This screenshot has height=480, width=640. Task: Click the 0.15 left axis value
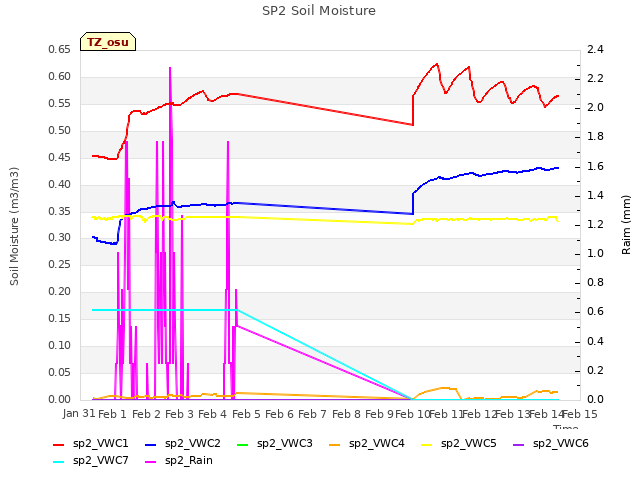tap(60, 319)
